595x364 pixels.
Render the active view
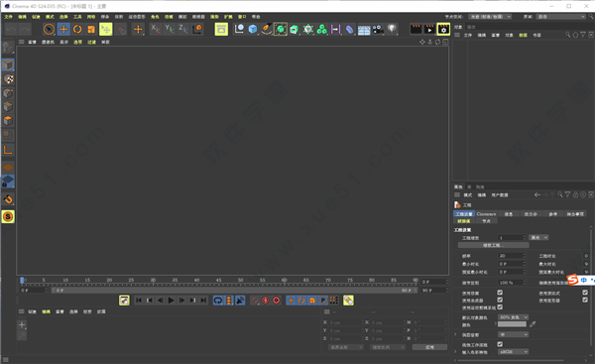point(416,29)
